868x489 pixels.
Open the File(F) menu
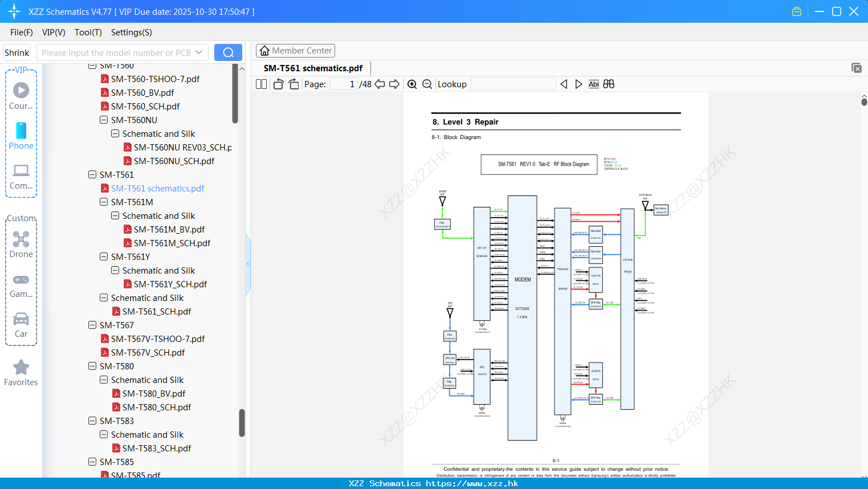coord(22,32)
